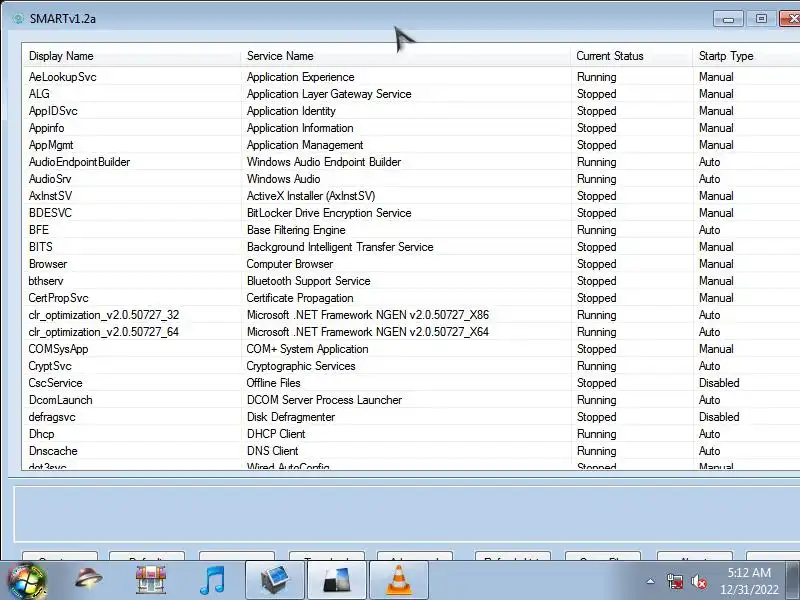Switch to the tilted monitor taskbar app
Image resolution: width=800 pixels, height=600 pixels.
tap(274, 580)
